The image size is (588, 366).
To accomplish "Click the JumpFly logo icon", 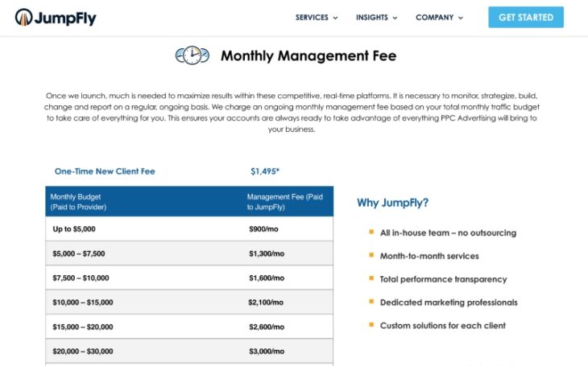I will point(24,17).
